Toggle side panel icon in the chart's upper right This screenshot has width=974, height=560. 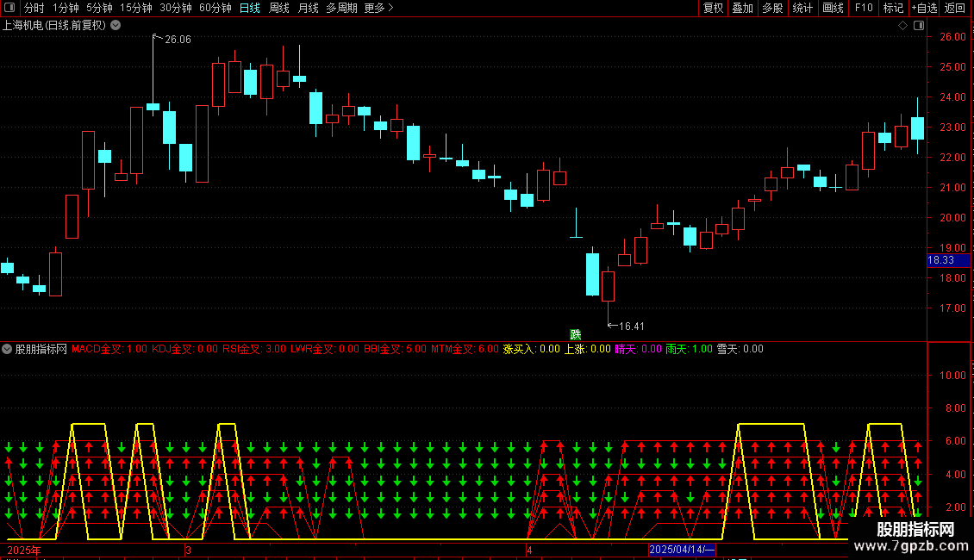(919, 26)
